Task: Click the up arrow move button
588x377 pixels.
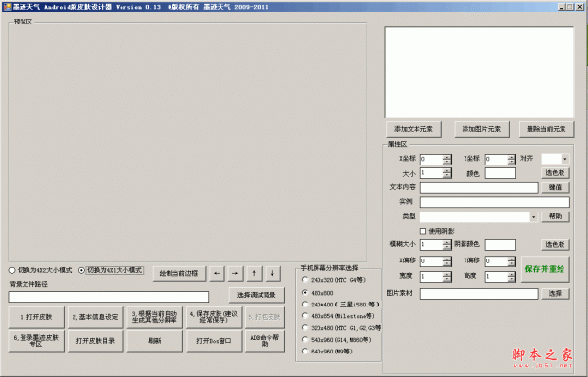Action: click(x=254, y=273)
